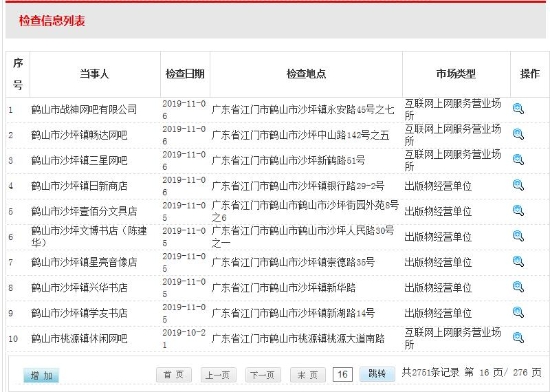This screenshot has width=550, height=392.
Task: Open view icon for 鹤山市沙坪镇学友书店
Action: click(518, 312)
